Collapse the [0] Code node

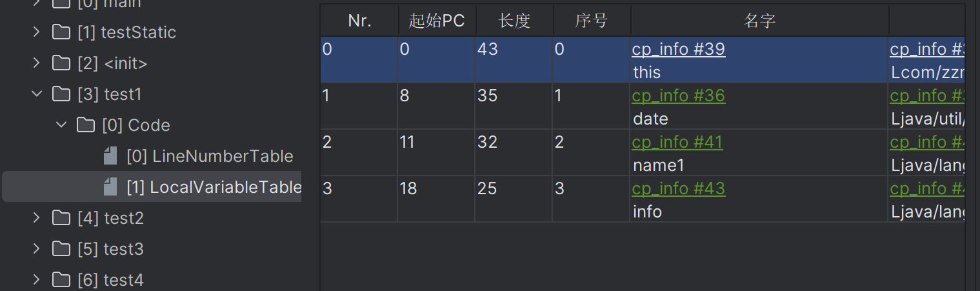point(61,125)
